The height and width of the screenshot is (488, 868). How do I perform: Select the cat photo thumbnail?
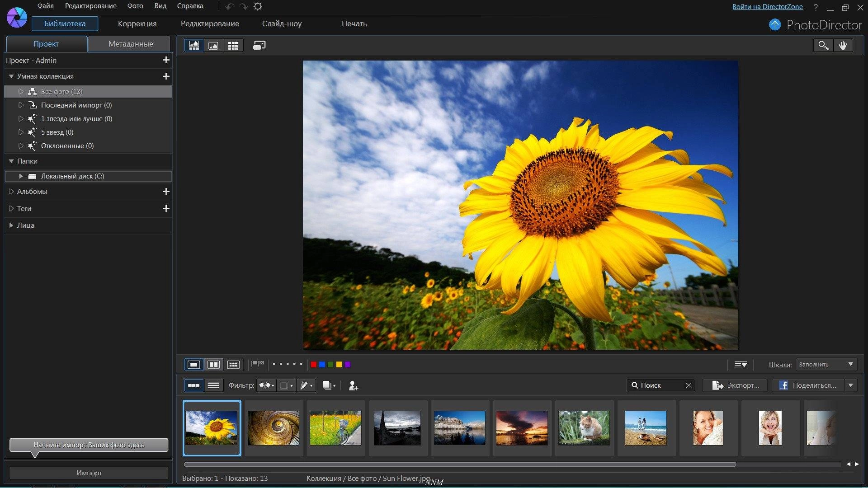click(584, 428)
